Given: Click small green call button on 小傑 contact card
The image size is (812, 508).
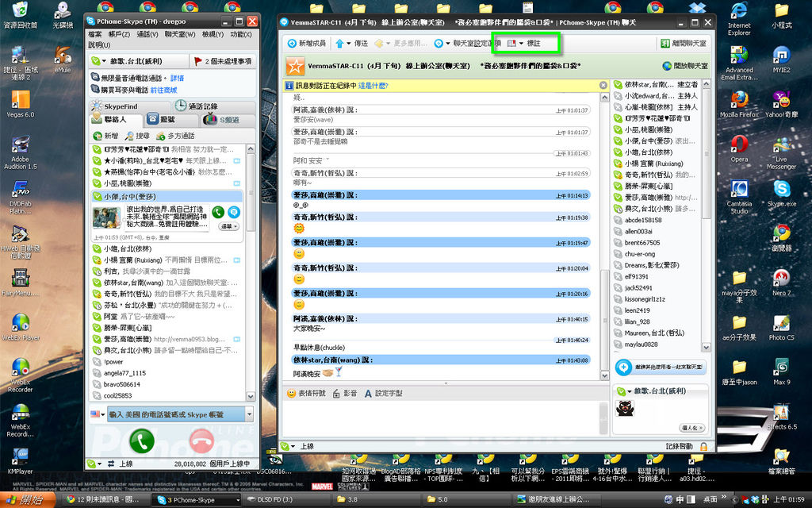Looking at the screenshot, I should click(218, 211).
